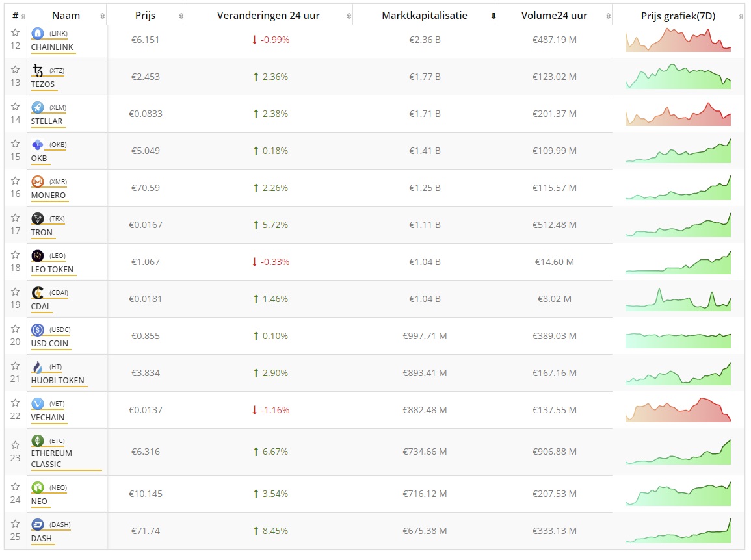Open the LEO TOKEN link
Viewport: 751px width, 560px height.
[52, 270]
